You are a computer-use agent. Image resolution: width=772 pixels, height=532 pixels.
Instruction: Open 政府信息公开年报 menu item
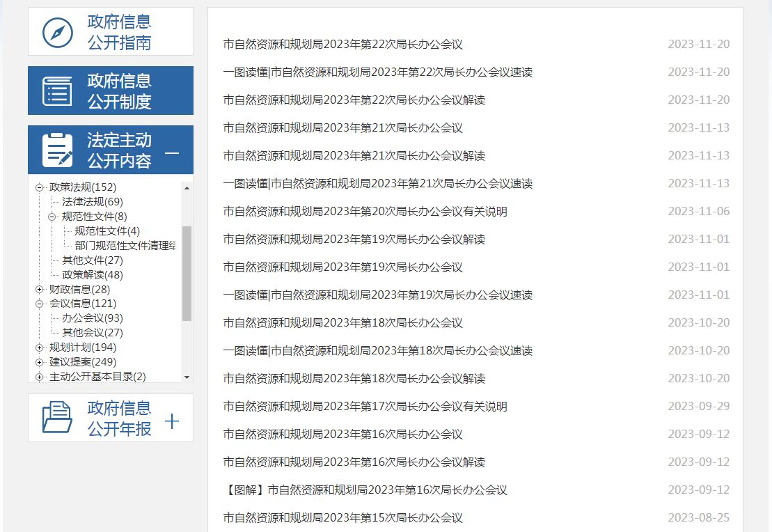(111, 418)
